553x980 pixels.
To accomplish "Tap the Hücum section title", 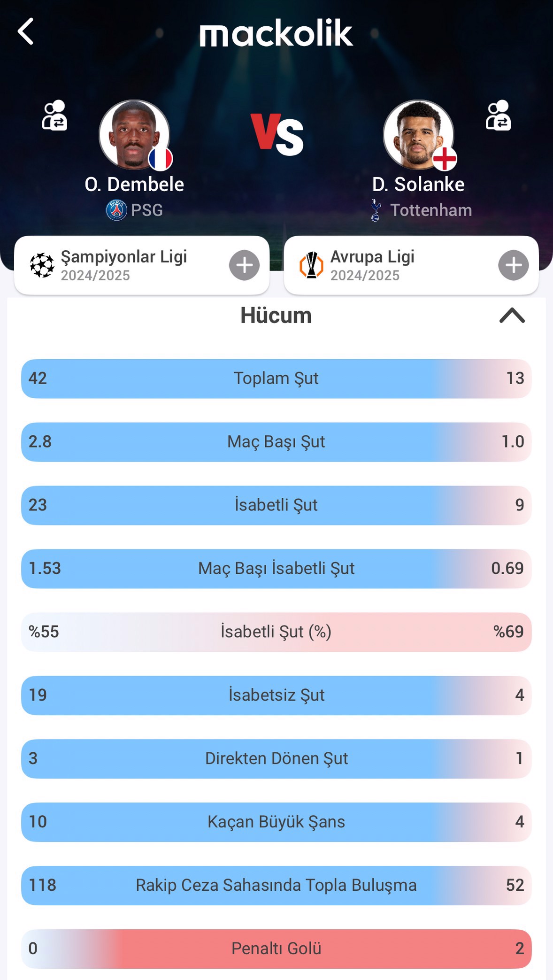I will tap(276, 316).
